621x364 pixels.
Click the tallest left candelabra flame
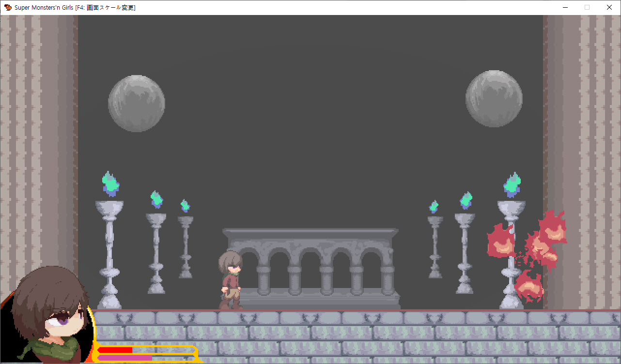(x=110, y=184)
